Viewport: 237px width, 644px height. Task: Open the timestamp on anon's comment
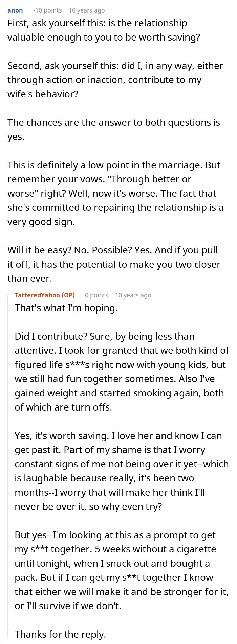(x=87, y=10)
